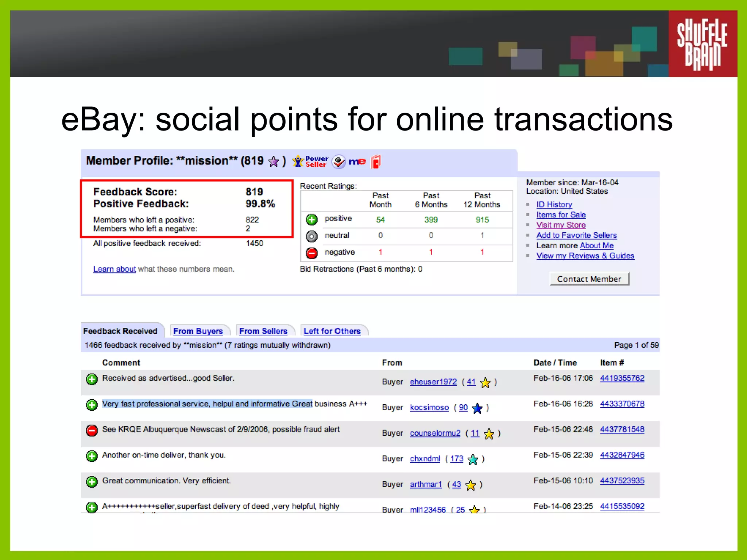Click the 915 positive past 12 months value
The height and width of the screenshot is (560, 747).
point(482,220)
